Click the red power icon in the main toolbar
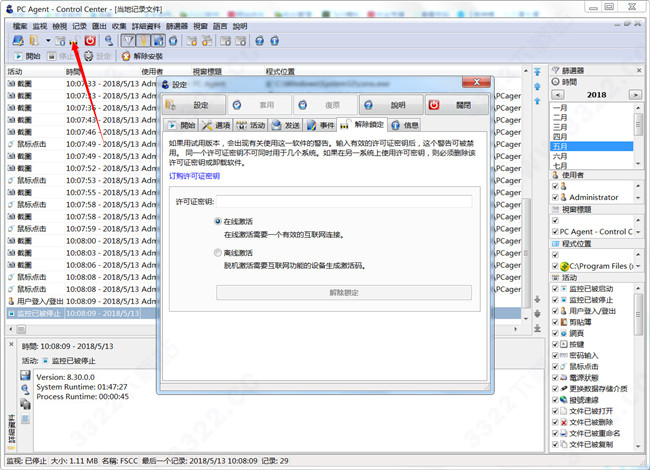650x470 pixels. 90,41
